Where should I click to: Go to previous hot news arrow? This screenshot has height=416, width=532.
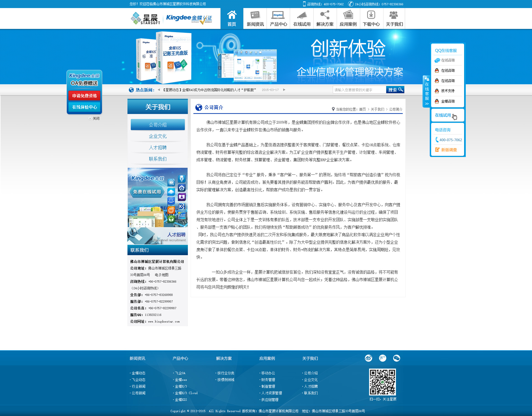[159, 90]
